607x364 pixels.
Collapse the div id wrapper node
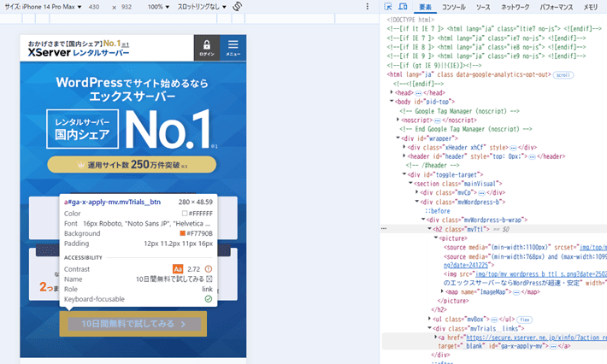(398, 138)
